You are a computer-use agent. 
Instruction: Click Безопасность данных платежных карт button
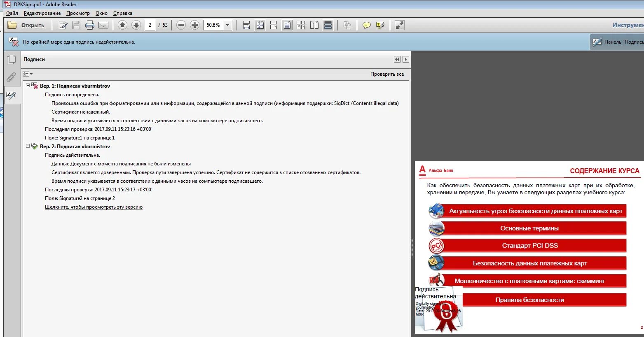pyautogui.click(x=528, y=263)
